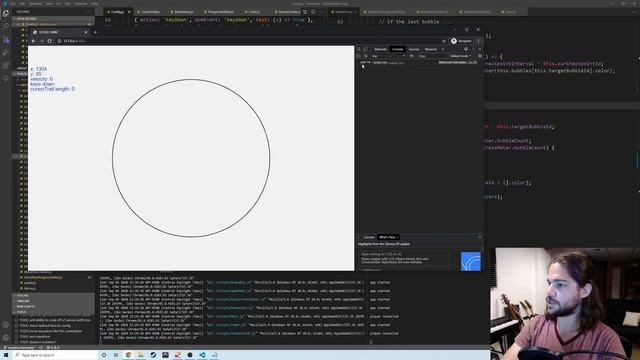Open the Search view in VS Code activity bar

[6, 26]
